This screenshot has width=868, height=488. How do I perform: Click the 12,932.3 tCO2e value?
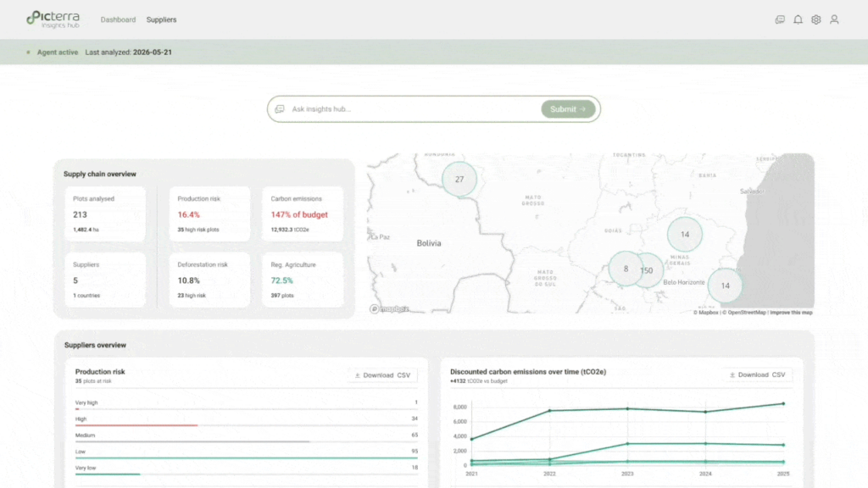coord(290,230)
